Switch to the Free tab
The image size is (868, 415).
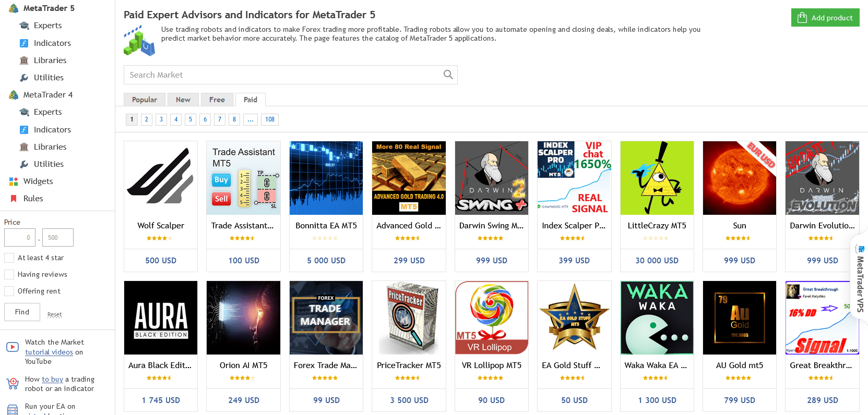[217, 100]
